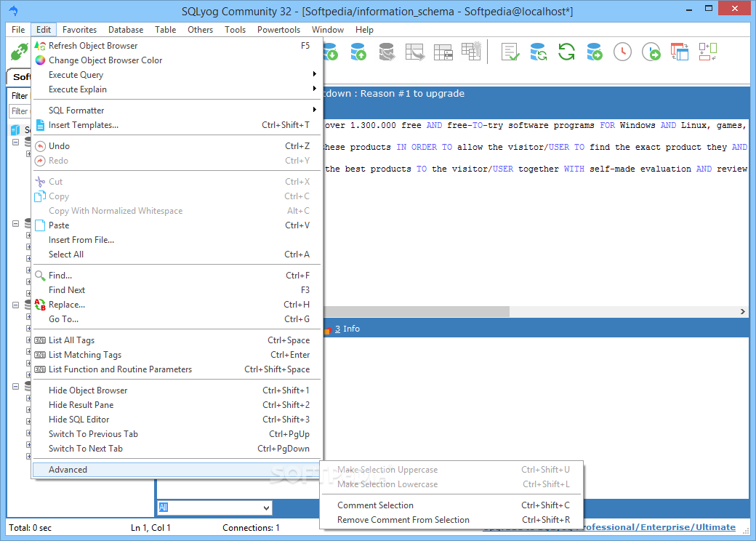Image resolution: width=756 pixels, height=541 pixels.
Task: Choose Find Next menu entry
Action: pos(177,290)
